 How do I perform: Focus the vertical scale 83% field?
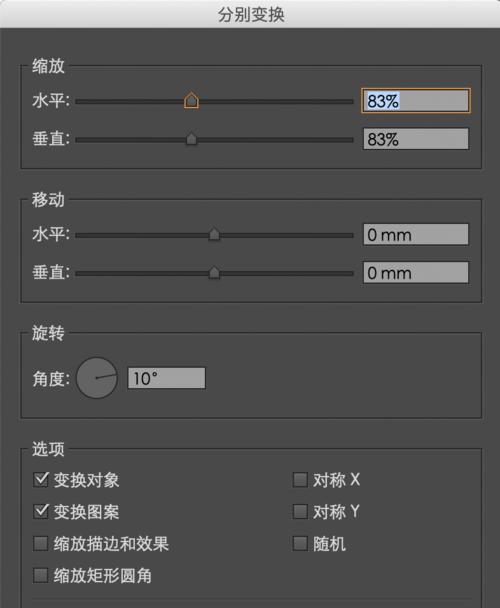click(x=415, y=139)
